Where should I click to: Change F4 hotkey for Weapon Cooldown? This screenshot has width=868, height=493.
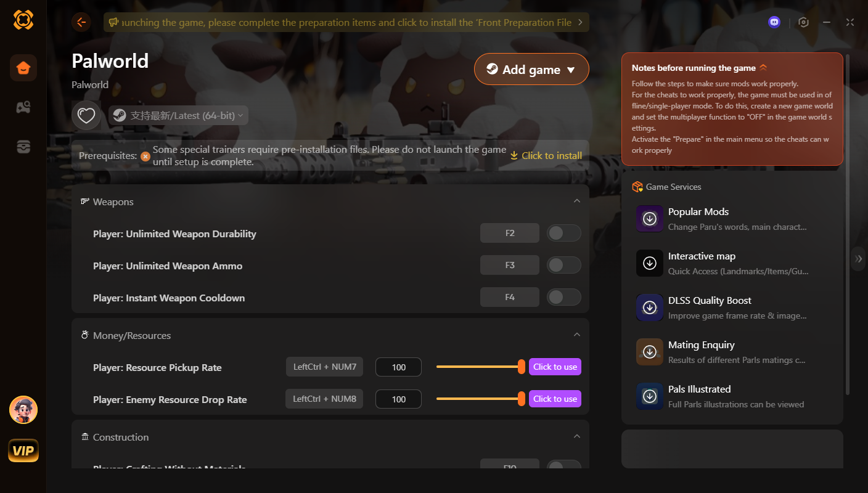click(x=510, y=297)
